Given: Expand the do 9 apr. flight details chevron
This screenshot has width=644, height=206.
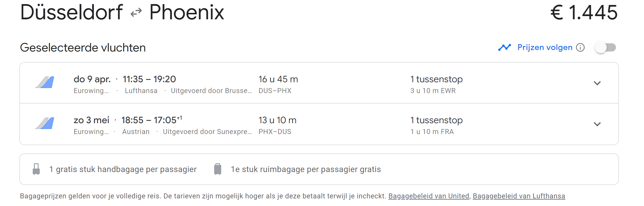Looking at the screenshot, I should click(597, 83).
